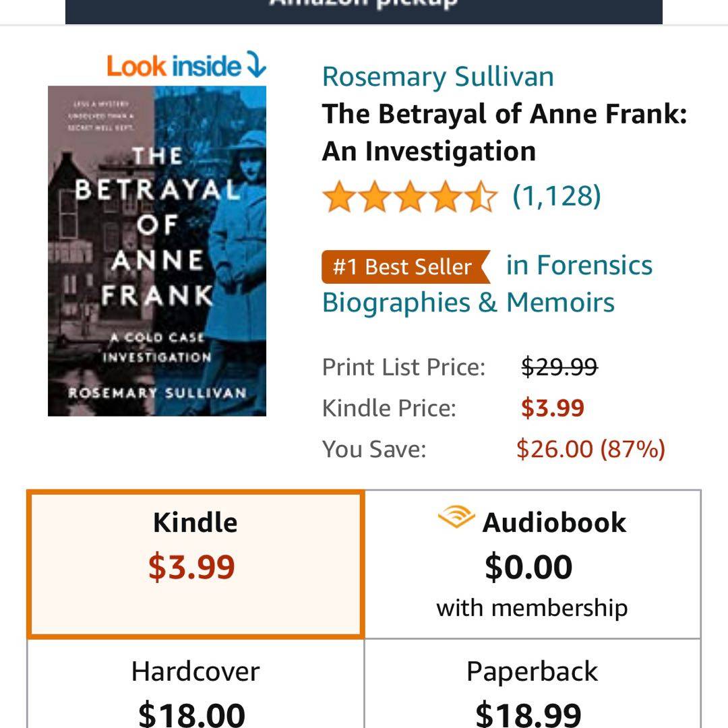Click the $26.00 (87%) savings amount
The height and width of the screenshot is (728, 728).
tap(590, 449)
